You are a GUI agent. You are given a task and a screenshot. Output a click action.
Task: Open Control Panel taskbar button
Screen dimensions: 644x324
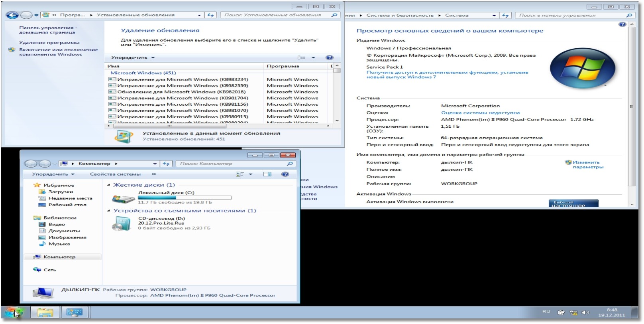point(74,312)
